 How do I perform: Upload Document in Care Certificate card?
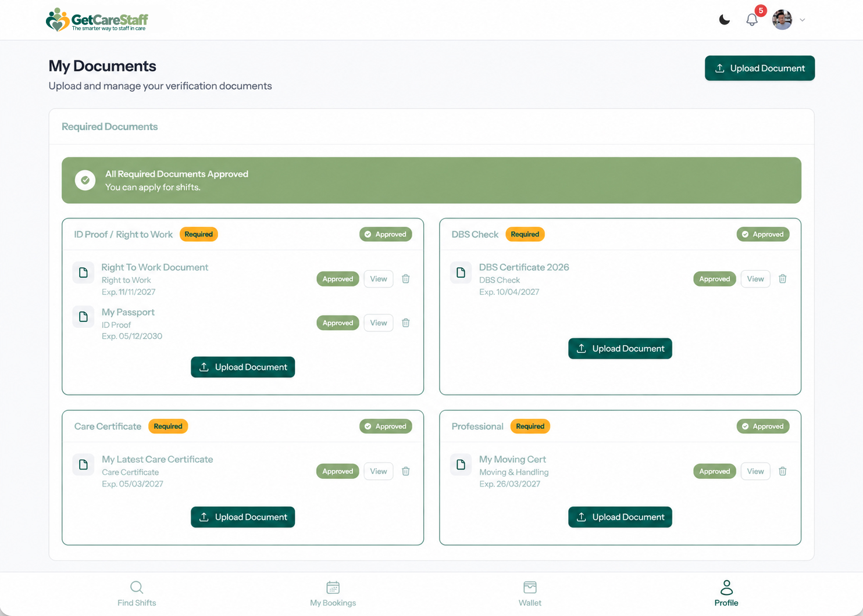point(243,517)
